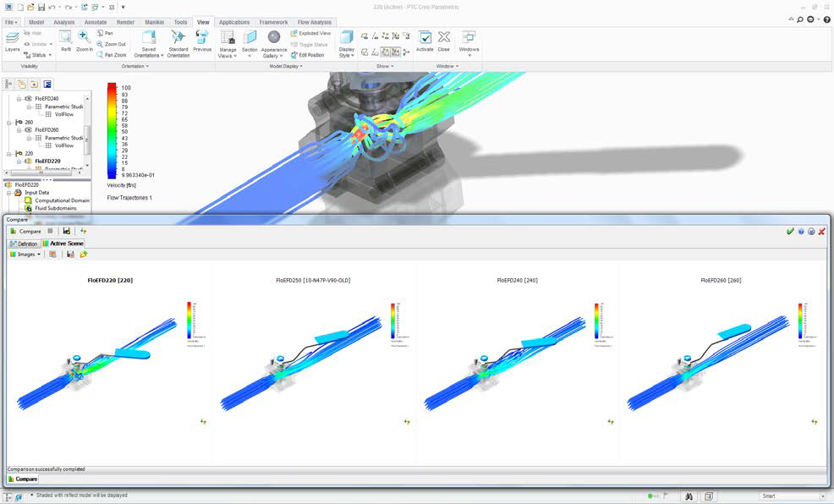Open the Appearance Gallery
This screenshot has width=834, height=504.
point(274,42)
